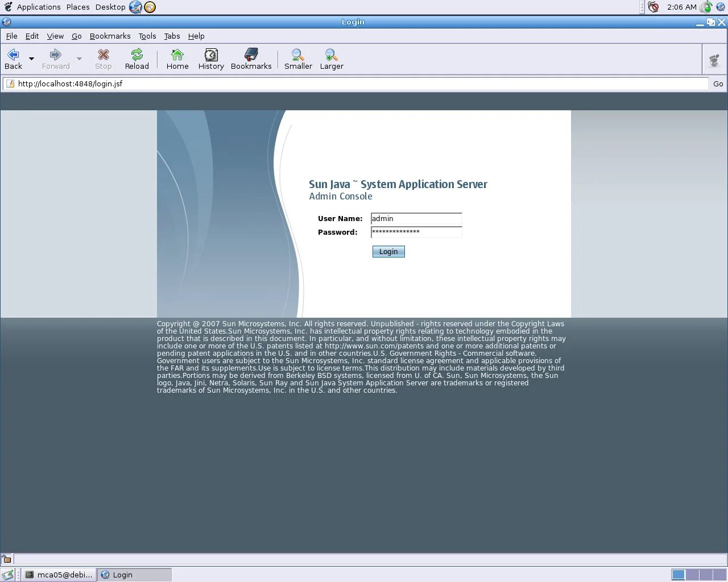The width and height of the screenshot is (728, 582).
Task: Select the Login window taskbar item
Action: [134, 575]
